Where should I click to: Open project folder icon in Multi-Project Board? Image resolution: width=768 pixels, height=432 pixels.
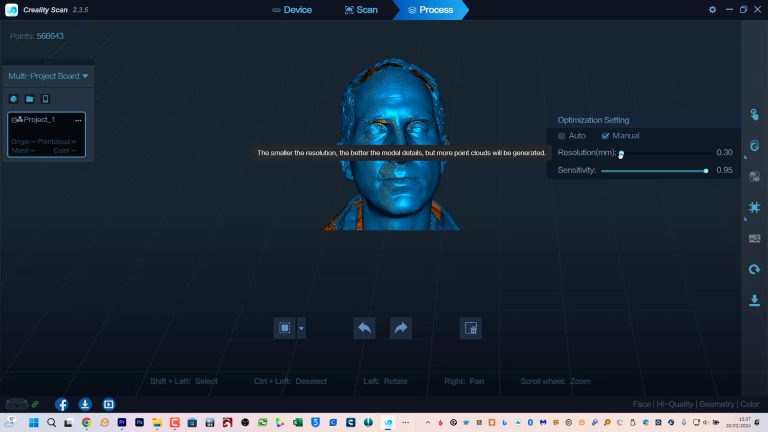(29, 99)
